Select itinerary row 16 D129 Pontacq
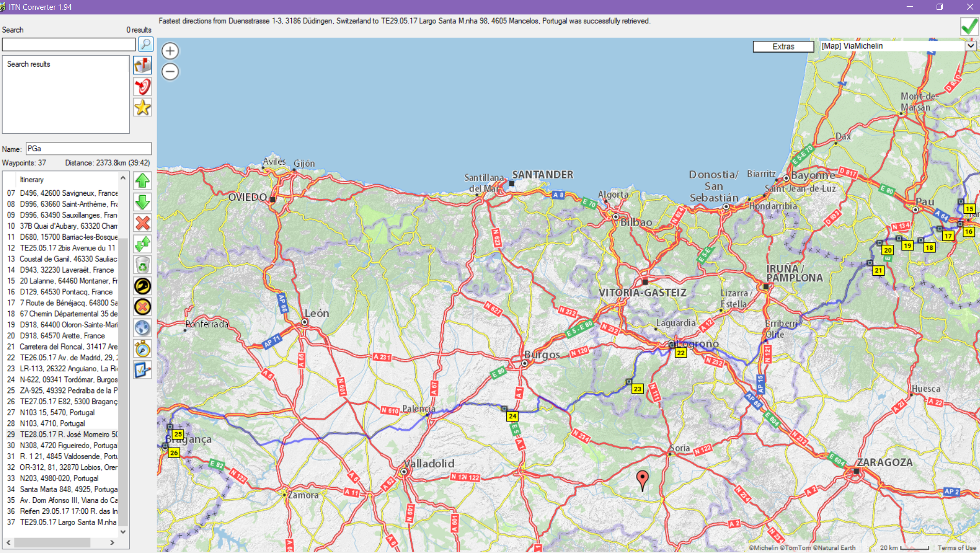Image resolution: width=980 pixels, height=553 pixels. (x=62, y=292)
